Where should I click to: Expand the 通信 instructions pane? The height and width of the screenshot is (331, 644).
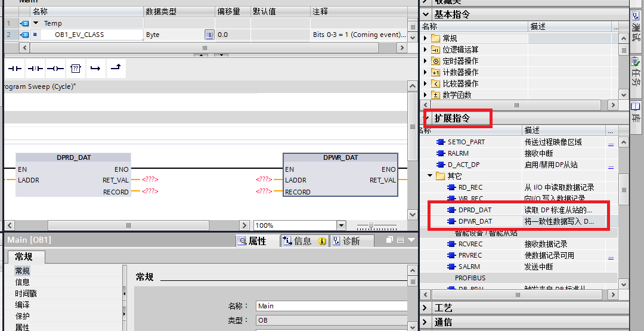(425, 322)
